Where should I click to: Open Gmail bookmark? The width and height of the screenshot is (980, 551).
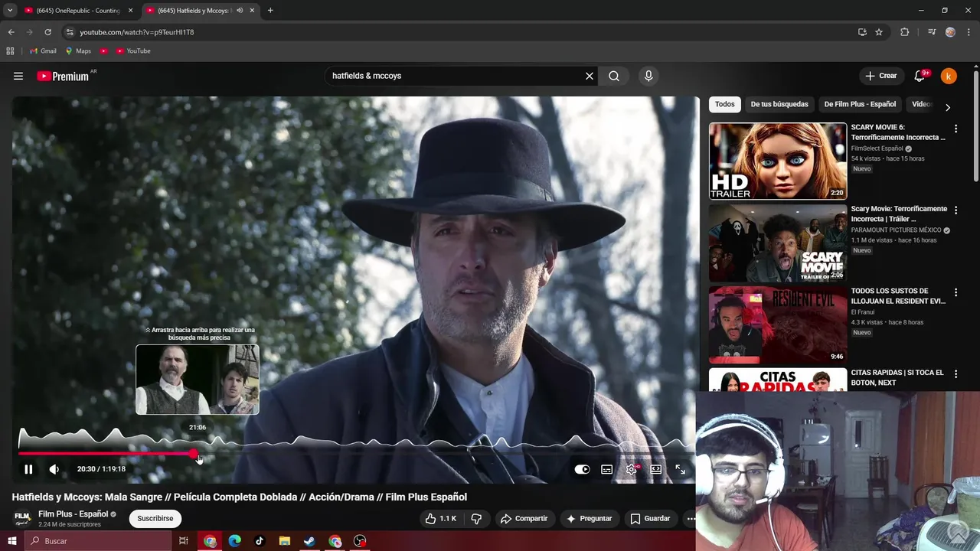pos(43,51)
